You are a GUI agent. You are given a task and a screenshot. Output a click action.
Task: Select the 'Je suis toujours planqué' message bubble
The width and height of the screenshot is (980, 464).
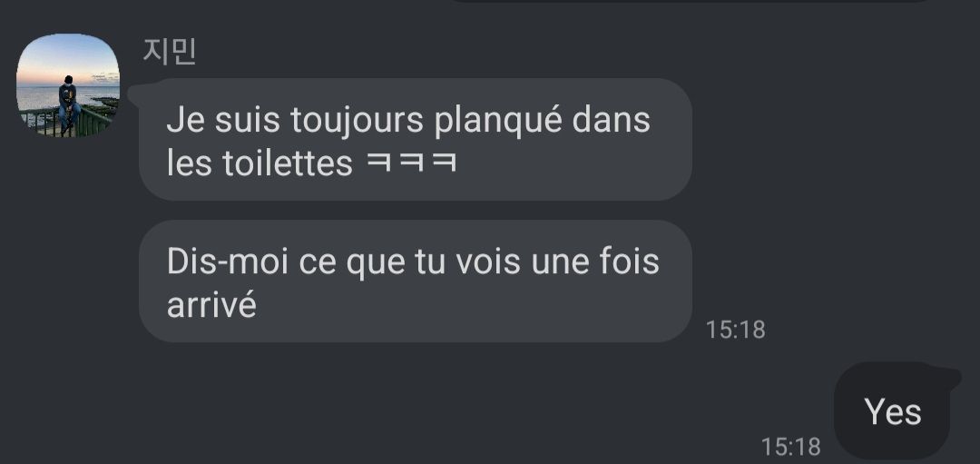click(x=415, y=140)
